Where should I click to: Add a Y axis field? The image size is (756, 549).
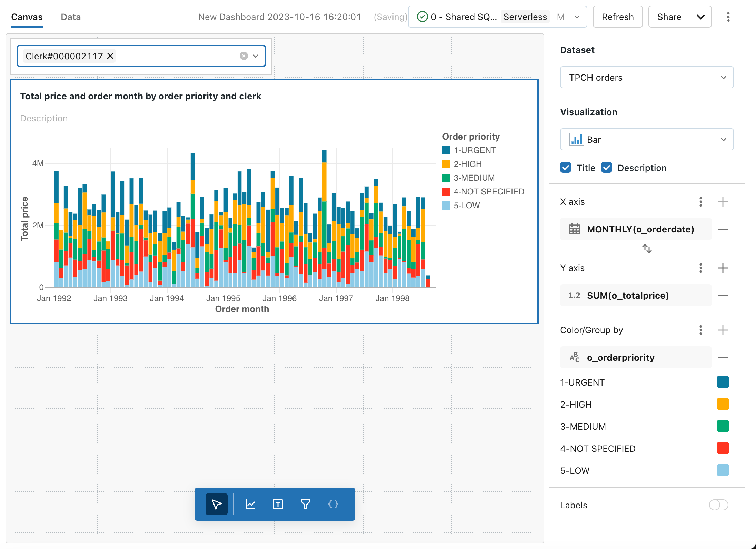[x=723, y=268]
